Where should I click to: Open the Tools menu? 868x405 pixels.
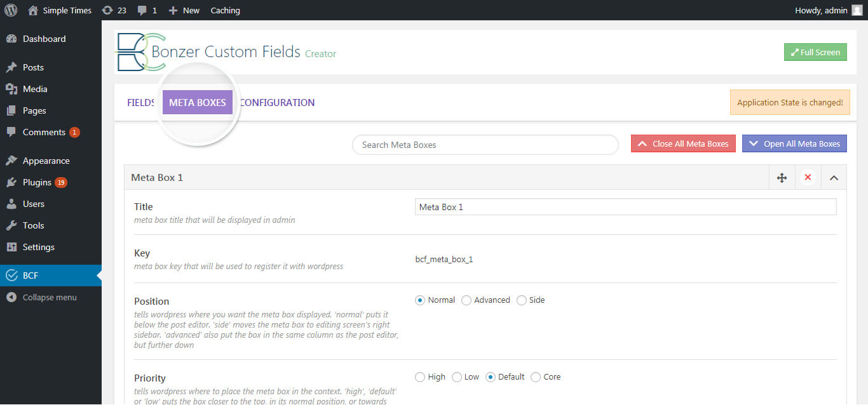tap(51, 225)
